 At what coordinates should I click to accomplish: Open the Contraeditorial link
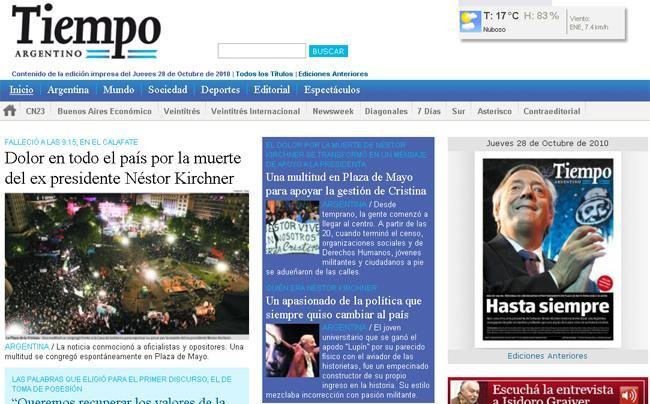click(552, 111)
